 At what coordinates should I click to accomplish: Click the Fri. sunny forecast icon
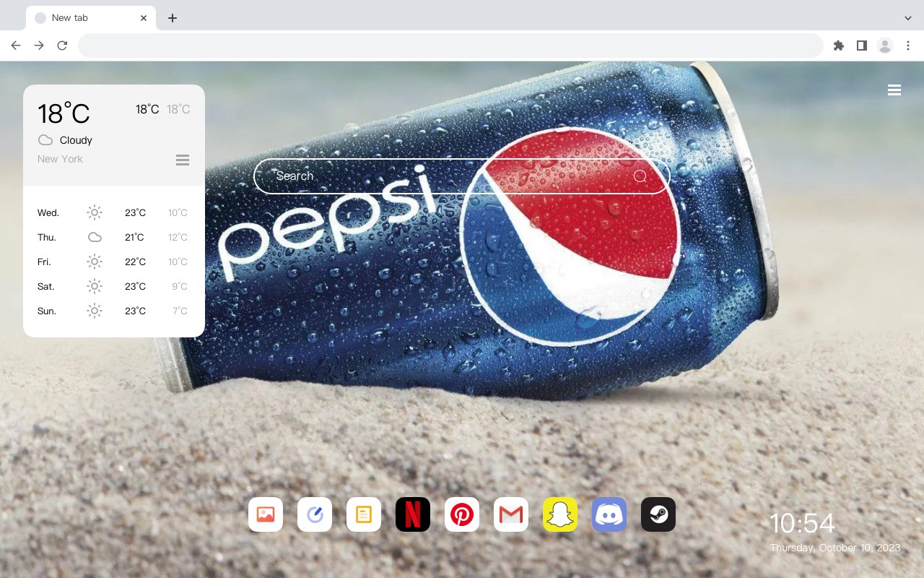(x=95, y=262)
